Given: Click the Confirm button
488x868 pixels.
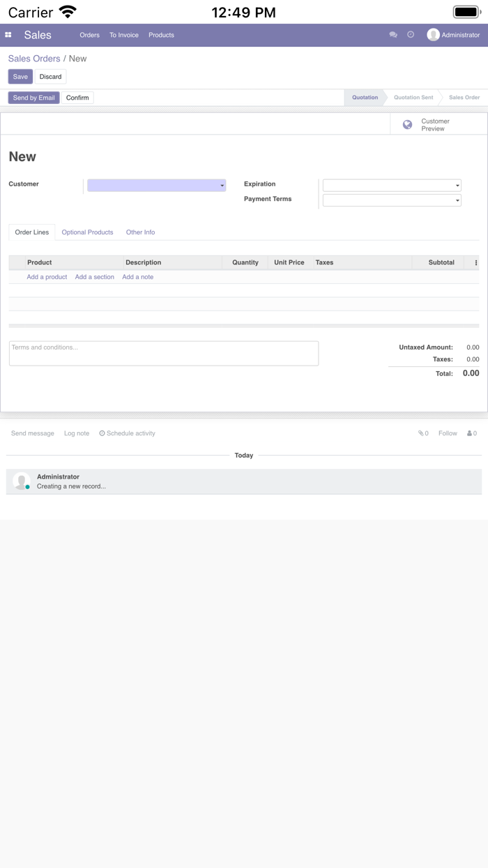Looking at the screenshot, I should (x=77, y=98).
